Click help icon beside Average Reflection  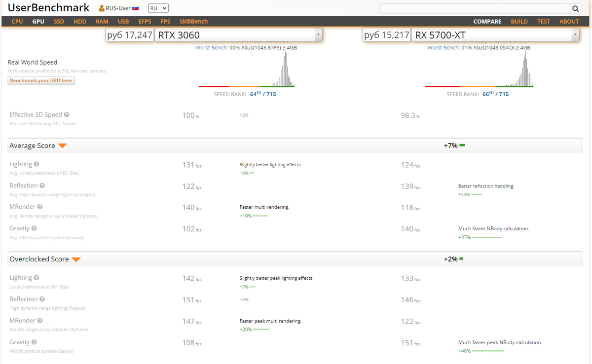(x=42, y=185)
